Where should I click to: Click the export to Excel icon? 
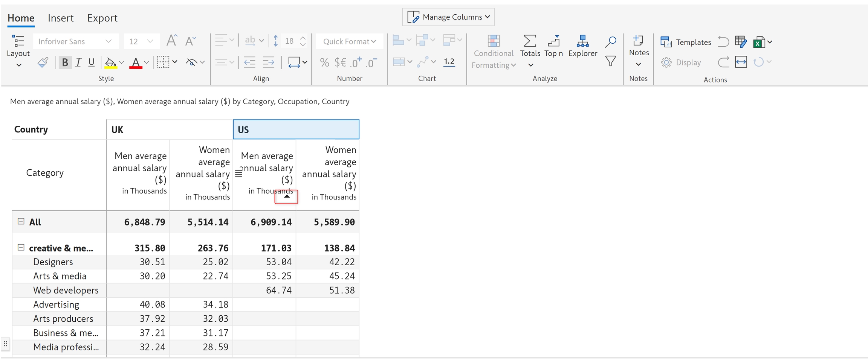(759, 42)
